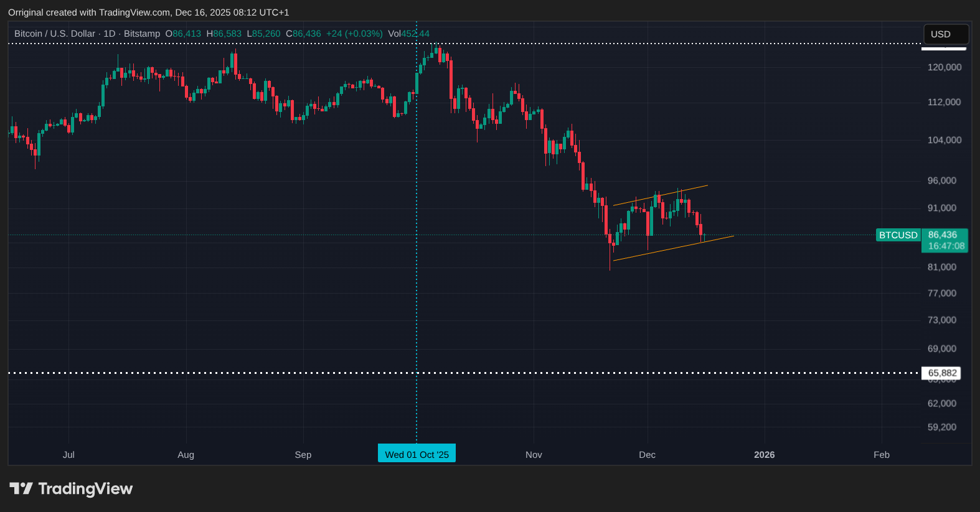Click the 1D interval label in the legend
The width and height of the screenshot is (980, 512).
coord(110,34)
